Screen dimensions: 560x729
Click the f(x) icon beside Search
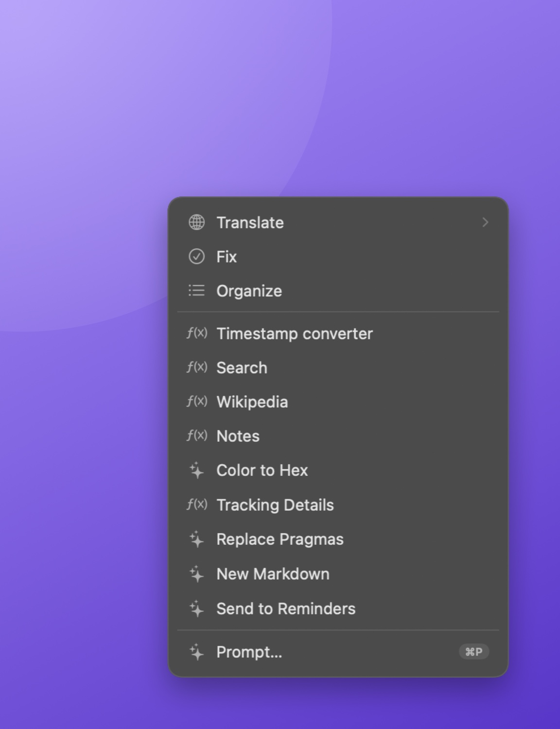click(197, 367)
